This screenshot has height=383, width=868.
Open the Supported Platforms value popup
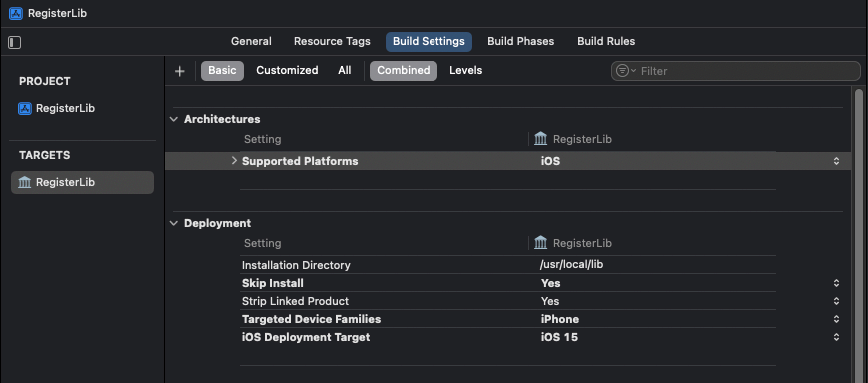pyautogui.click(x=836, y=161)
